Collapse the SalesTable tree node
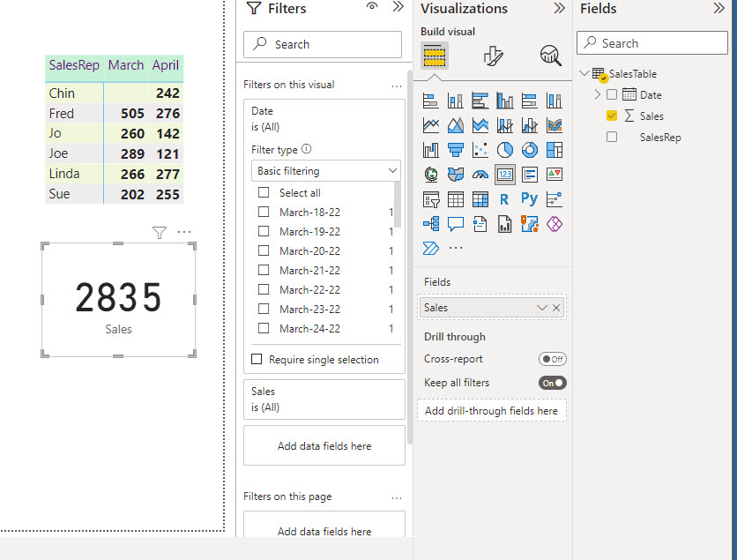Image resolution: width=737 pixels, height=560 pixels. coord(584,73)
